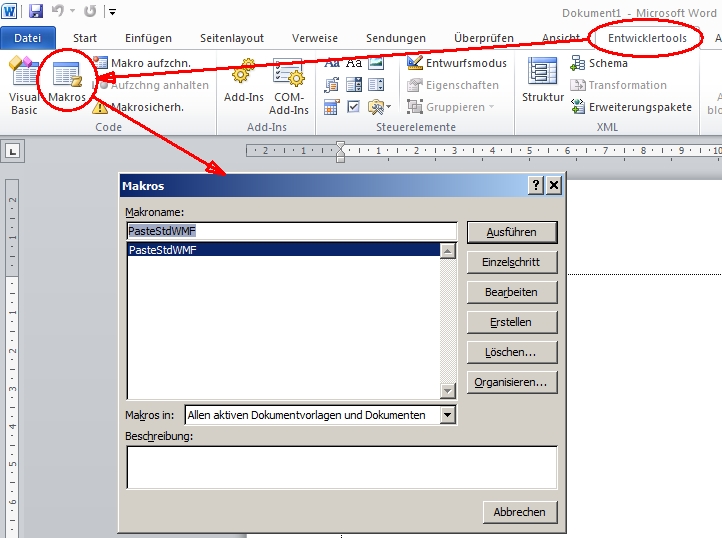Close the Makros dialog
The width and height of the screenshot is (722, 538).
point(554,186)
